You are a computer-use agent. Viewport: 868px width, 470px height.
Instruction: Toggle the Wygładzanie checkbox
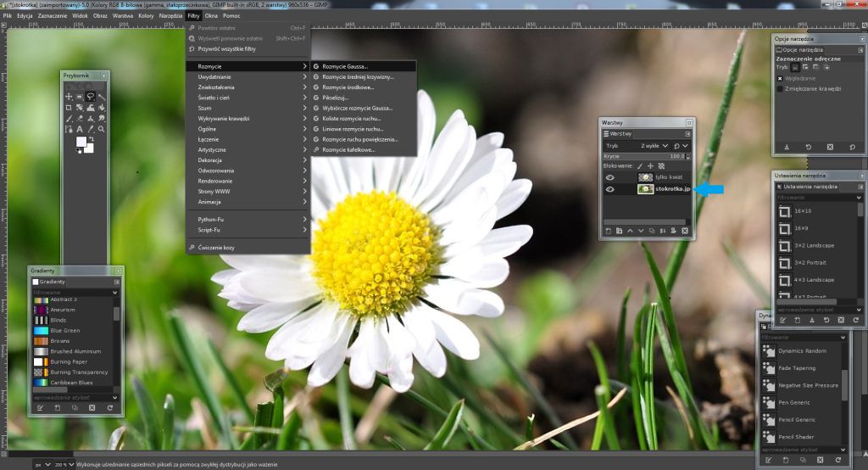pos(780,78)
